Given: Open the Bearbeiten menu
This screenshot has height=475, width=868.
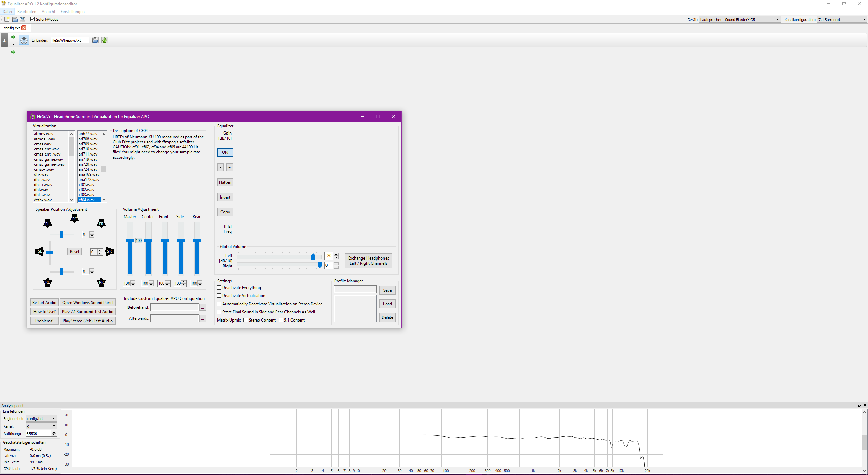Looking at the screenshot, I should (x=26, y=12).
